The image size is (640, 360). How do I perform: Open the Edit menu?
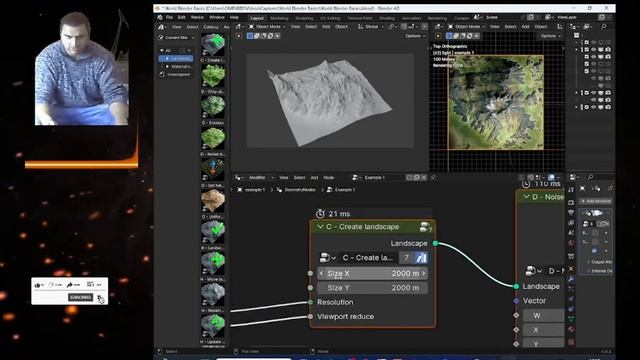click(x=182, y=18)
